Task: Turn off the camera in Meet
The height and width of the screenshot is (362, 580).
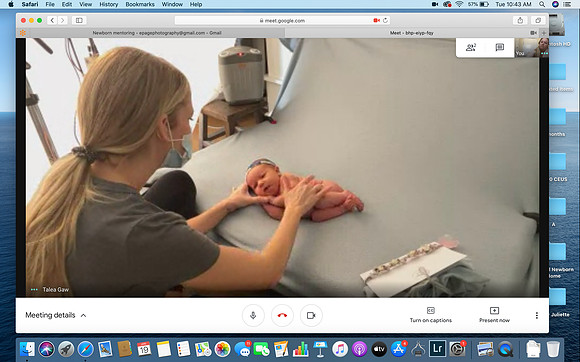Action: pos(311,315)
